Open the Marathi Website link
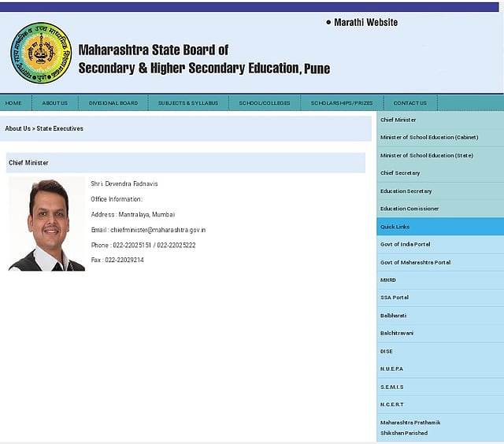The height and width of the screenshot is (444, 504). [365, 23]
